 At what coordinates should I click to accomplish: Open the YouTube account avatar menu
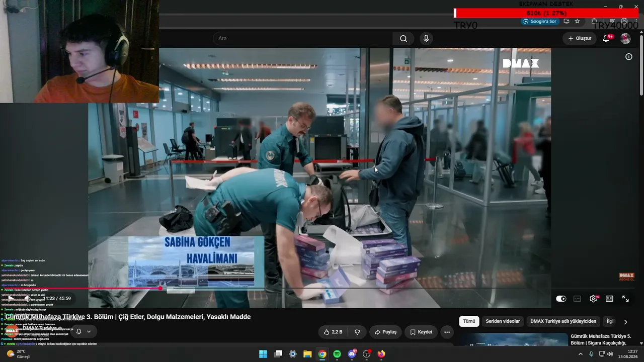click(625, 39)
